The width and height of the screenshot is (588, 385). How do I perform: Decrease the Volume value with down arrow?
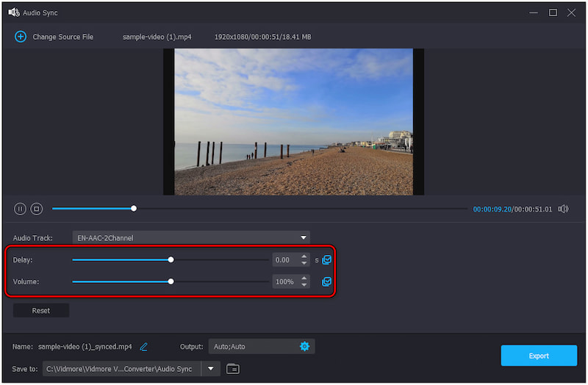click(304, 285)
